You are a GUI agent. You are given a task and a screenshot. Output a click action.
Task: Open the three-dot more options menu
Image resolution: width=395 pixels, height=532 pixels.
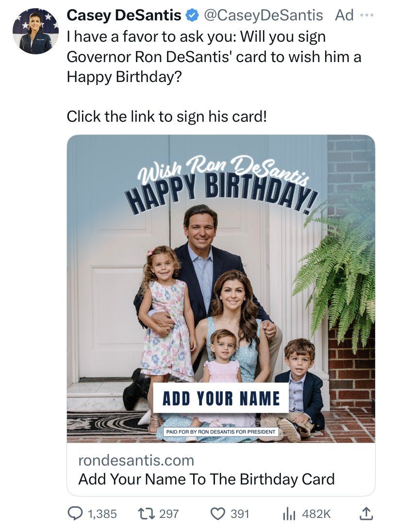coord(367,15)
